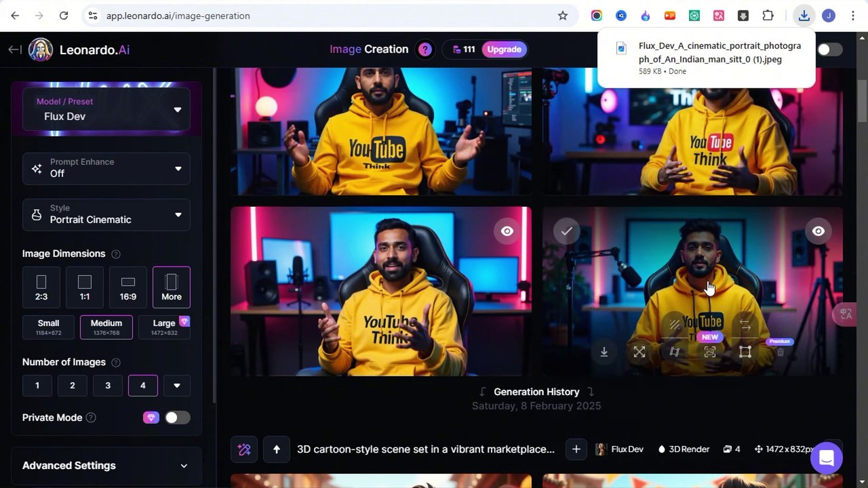This screenshot has height=488, width=868.
Task: Set number of images to 4
Action: pyautogui.click(x=143, y=386)
